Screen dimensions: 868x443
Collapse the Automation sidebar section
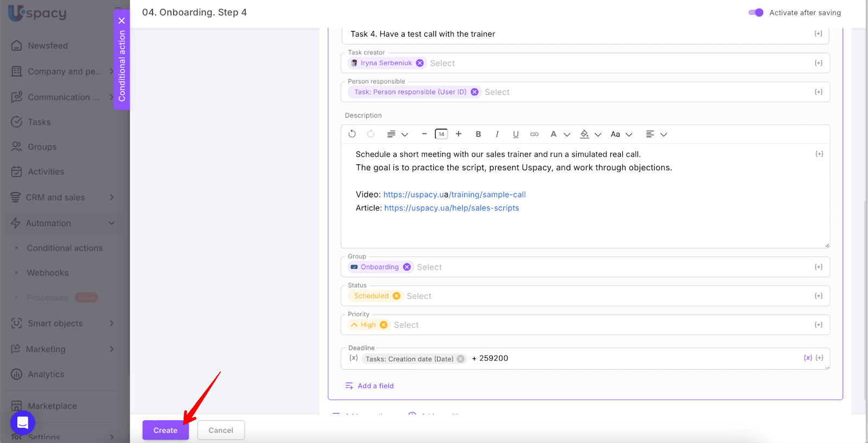pos(112,223)
